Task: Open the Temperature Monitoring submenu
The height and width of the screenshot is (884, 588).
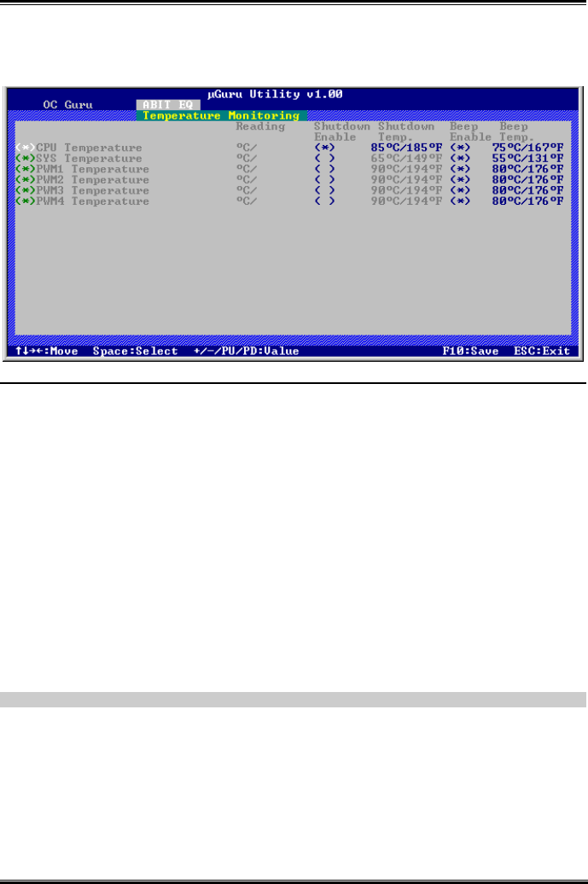Action: point(221,115)
